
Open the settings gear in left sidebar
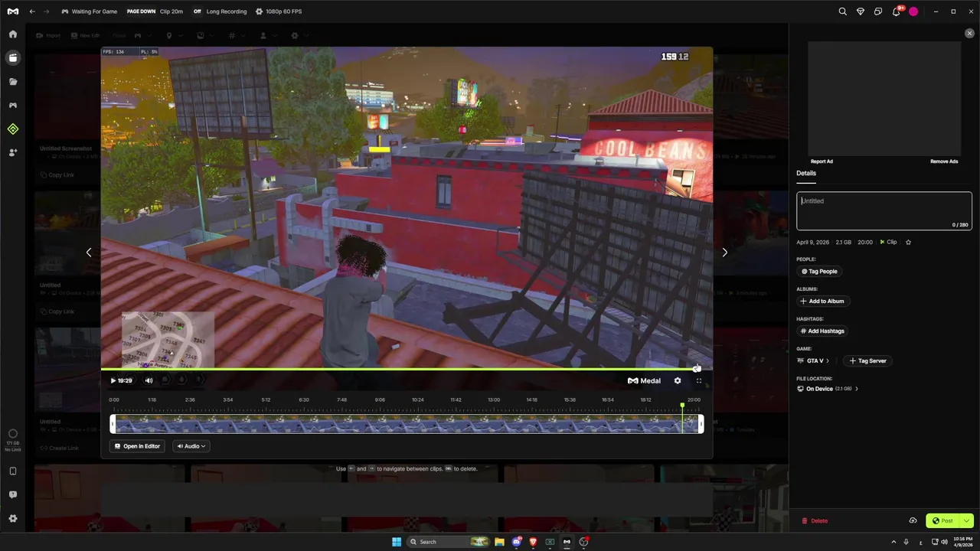13,518
